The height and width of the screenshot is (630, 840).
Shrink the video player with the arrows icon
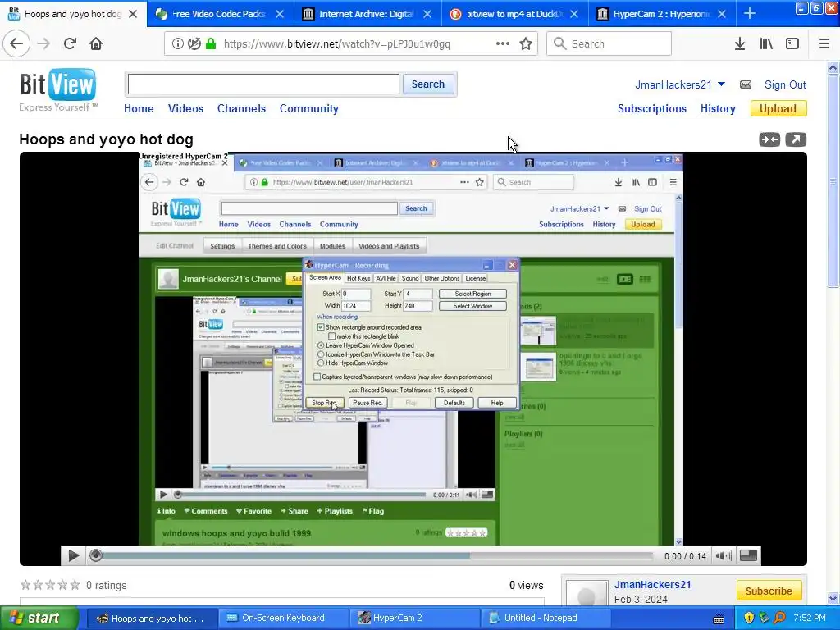click(x=769, y=139)
